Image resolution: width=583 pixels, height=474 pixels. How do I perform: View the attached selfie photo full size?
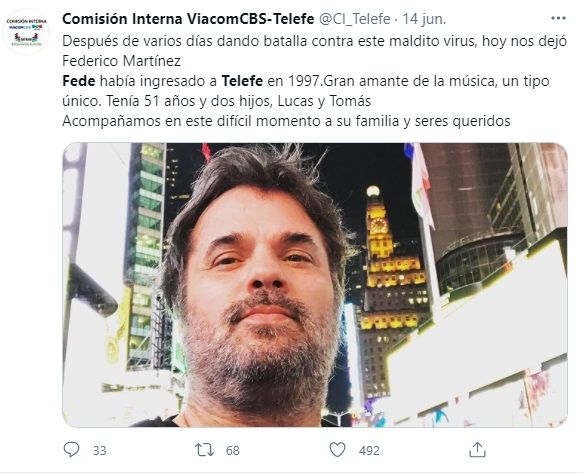[315, 285]
